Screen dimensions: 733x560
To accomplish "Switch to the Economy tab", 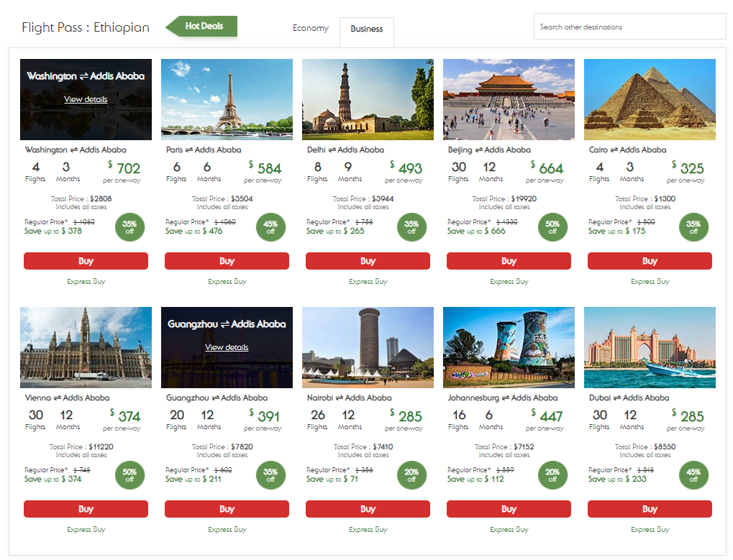I will pos(311,28).
